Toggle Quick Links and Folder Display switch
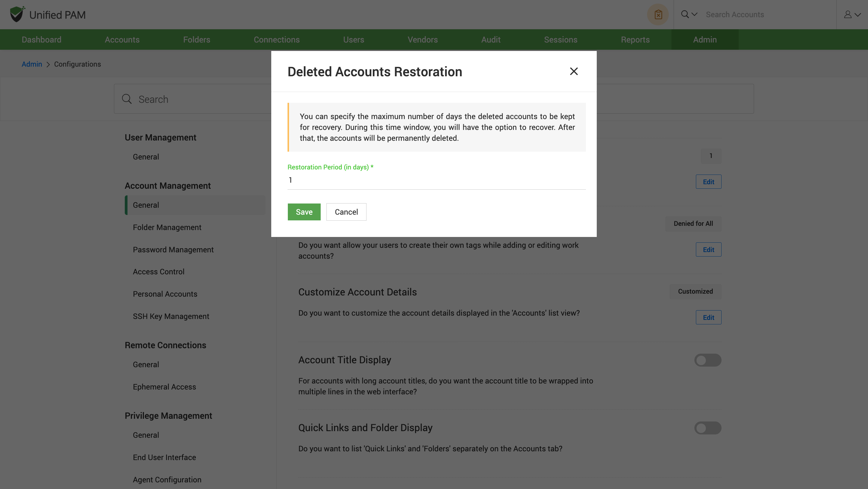This screenshot has height=489, width=868. [708, 428]
